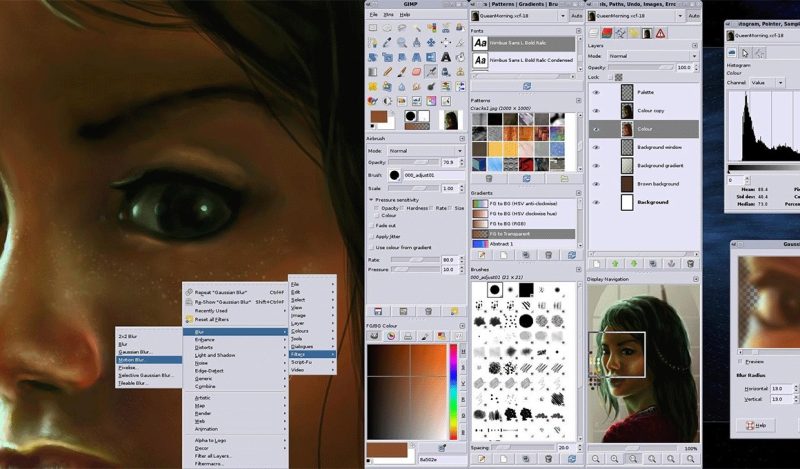Select the Pencil tool
The width and height of the screenshot is (800, 469).
click(x=387, y=72)
